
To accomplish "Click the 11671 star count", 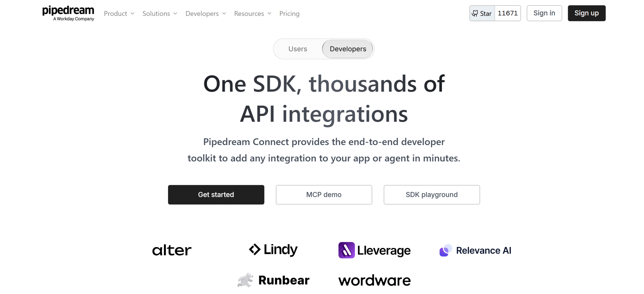I will pyautogui.click(x=508, y=13).
